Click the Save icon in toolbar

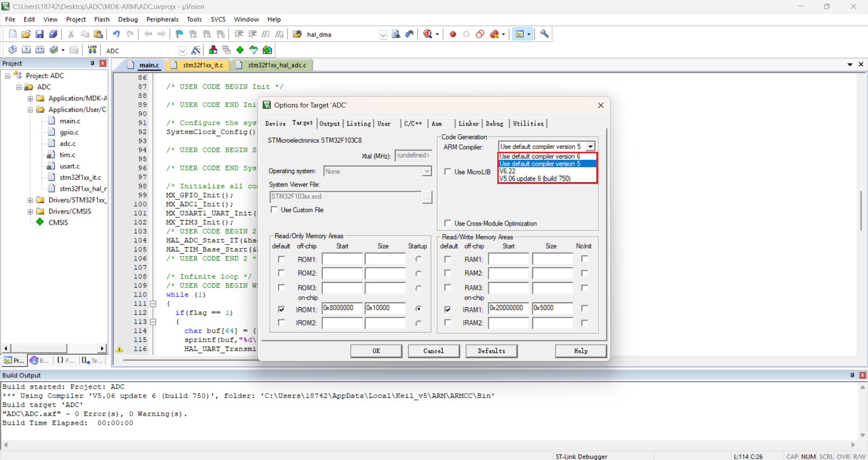pyautogui.click(x=39, y=34)
